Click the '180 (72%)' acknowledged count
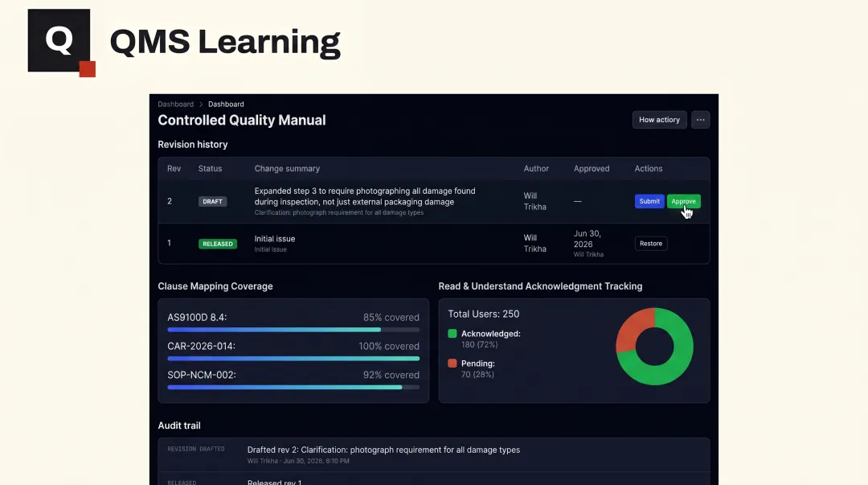Viewport: 868px width, 485px height. coord(479,345)
